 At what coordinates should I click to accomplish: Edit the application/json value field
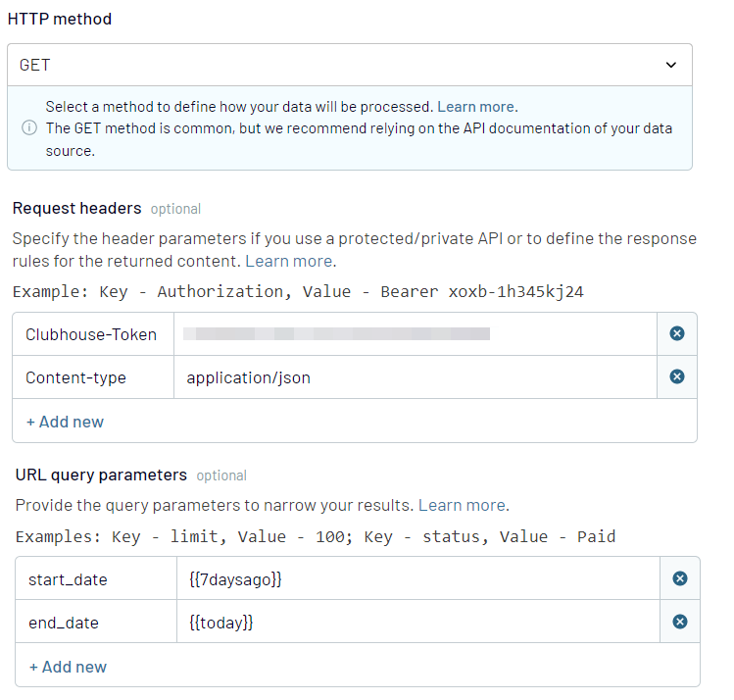click(x=414, y=377)
